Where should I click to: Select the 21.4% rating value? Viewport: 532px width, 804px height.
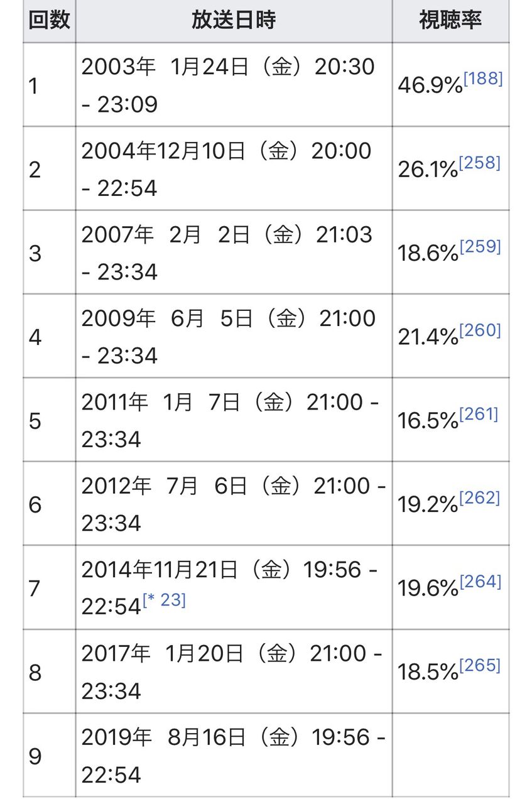[428, 338]
